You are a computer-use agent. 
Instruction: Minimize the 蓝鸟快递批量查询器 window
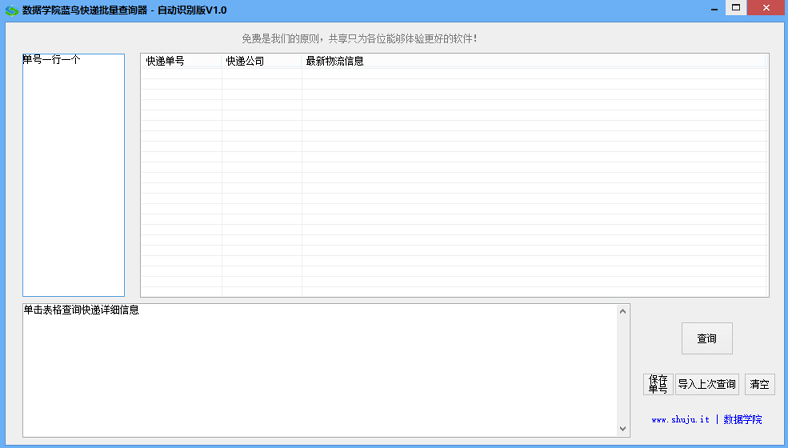714,9
